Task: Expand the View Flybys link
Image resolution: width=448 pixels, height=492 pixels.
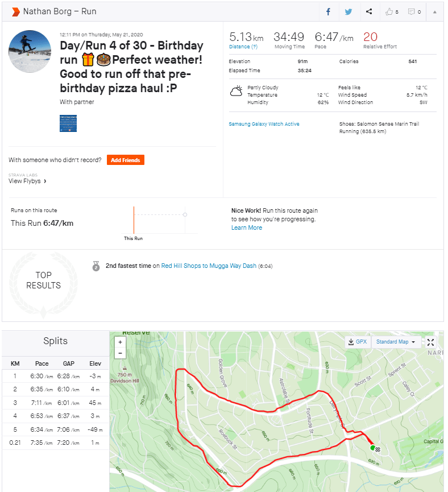Action: tap(27, 181)
